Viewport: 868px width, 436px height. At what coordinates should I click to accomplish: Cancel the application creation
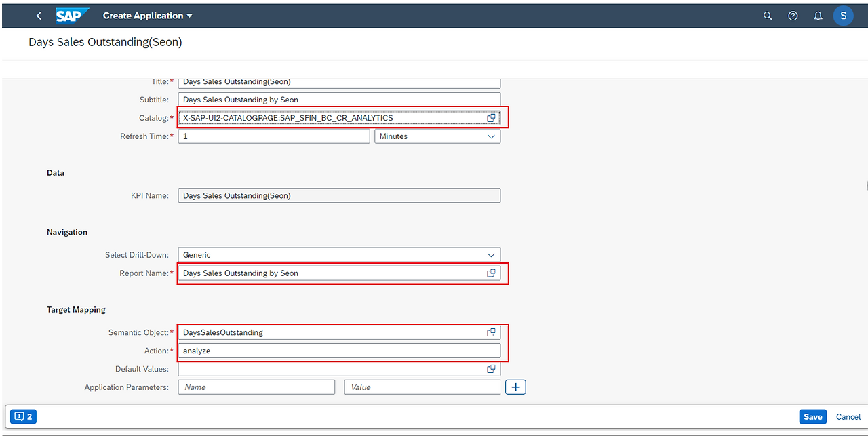pos(848,417)
